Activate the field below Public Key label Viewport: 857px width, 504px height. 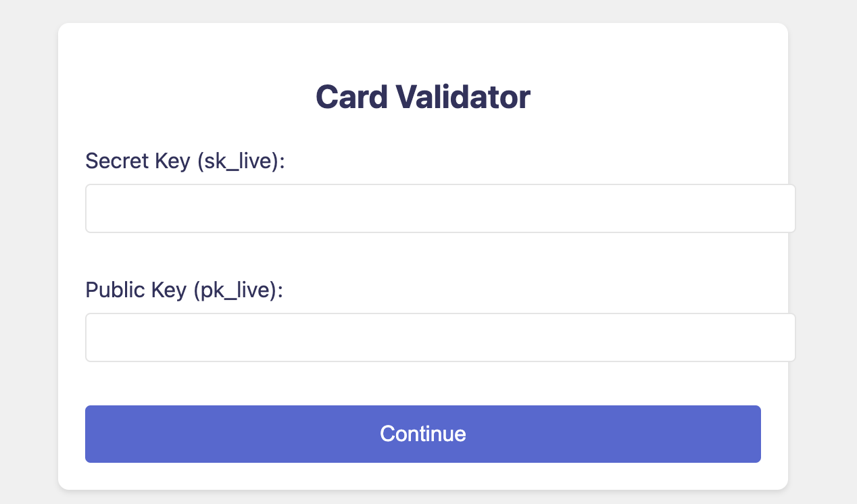pos(439,337)
